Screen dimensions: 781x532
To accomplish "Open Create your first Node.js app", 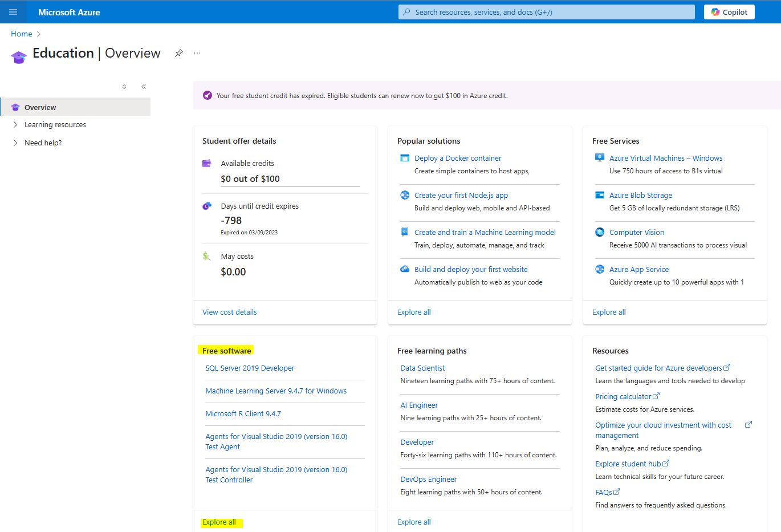I will pyautogui.click(x=461, y=195).
